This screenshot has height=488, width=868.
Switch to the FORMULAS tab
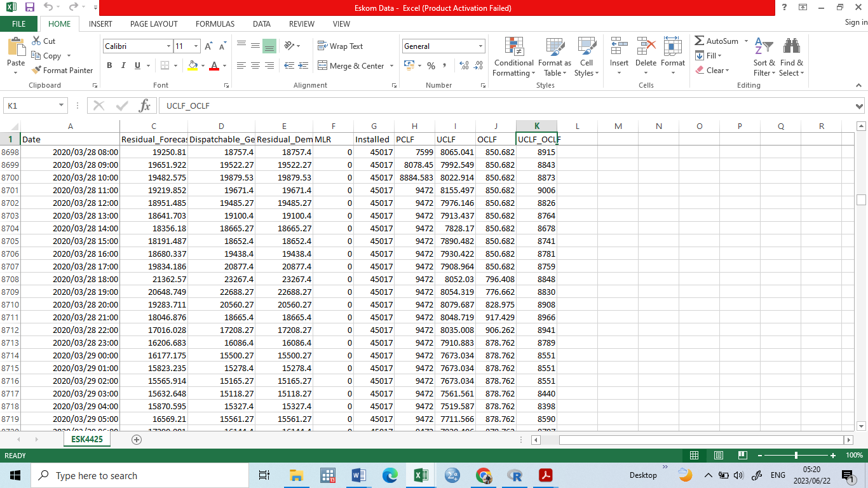[215, 24]
